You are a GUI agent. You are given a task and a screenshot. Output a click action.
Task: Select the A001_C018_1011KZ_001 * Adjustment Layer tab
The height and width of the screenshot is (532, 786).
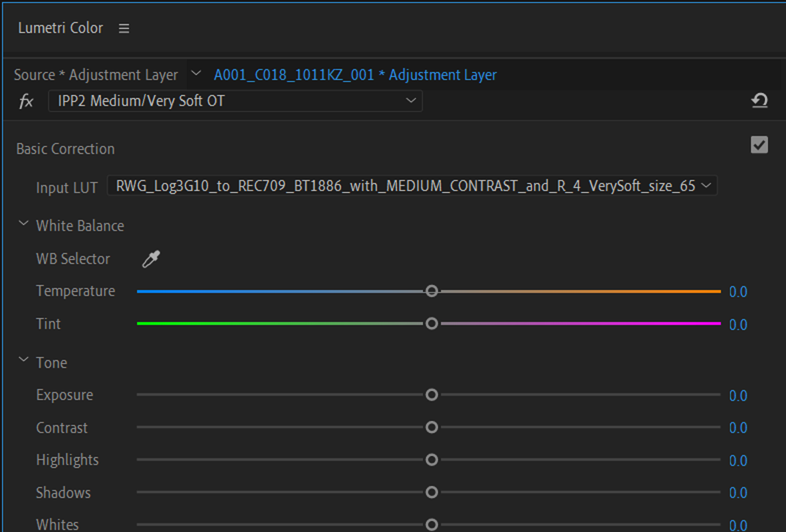click(x=355, y=74)
